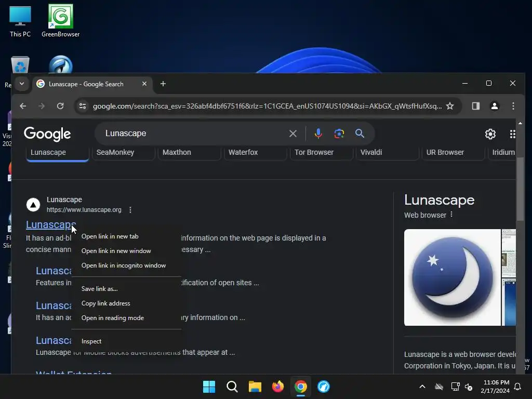Viewport: 532px width, 399px height.
Task: Open Google quick settings gear
Action: (490, 134)
